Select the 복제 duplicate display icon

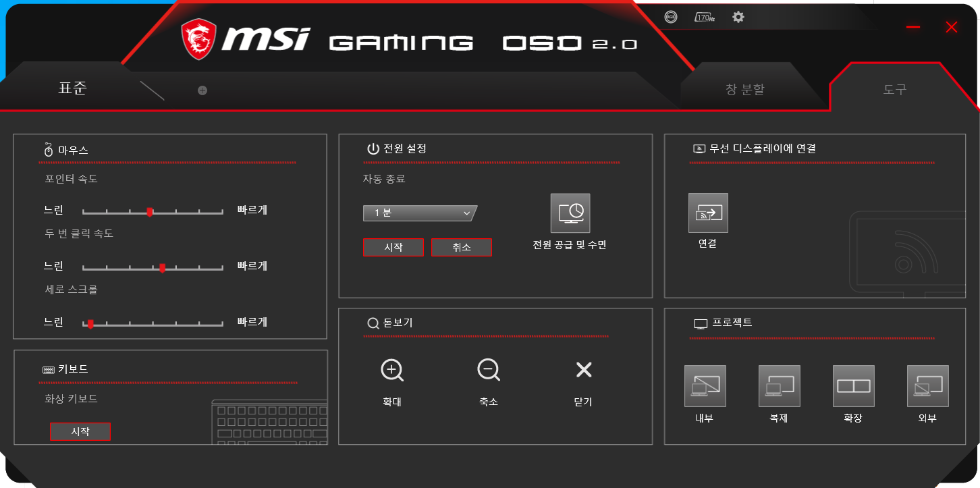(780, 386)
